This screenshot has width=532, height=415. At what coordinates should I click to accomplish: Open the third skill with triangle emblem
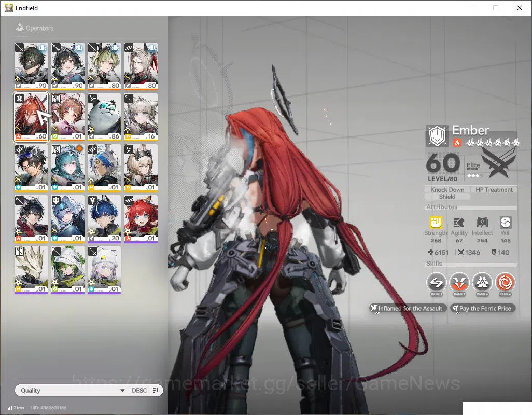482,283
